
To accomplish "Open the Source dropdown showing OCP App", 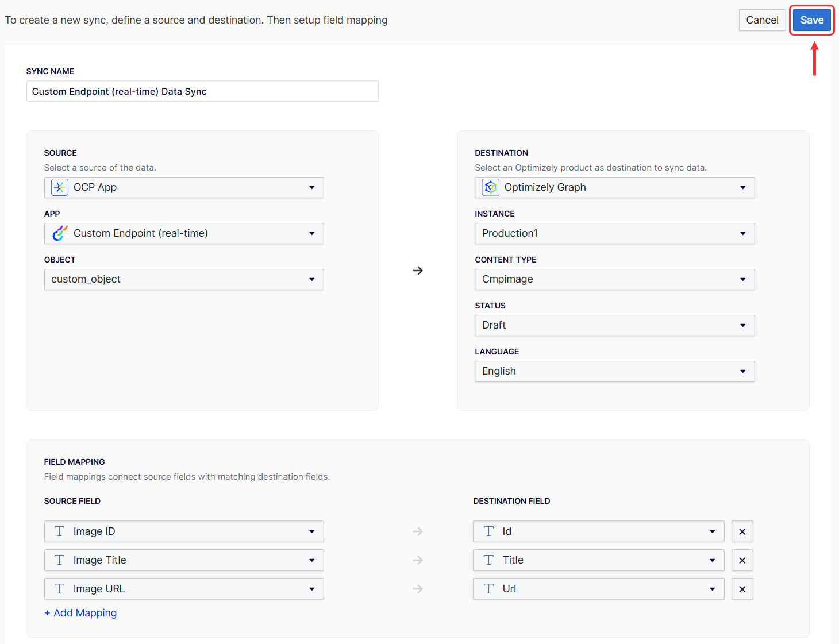I will 184,187.
